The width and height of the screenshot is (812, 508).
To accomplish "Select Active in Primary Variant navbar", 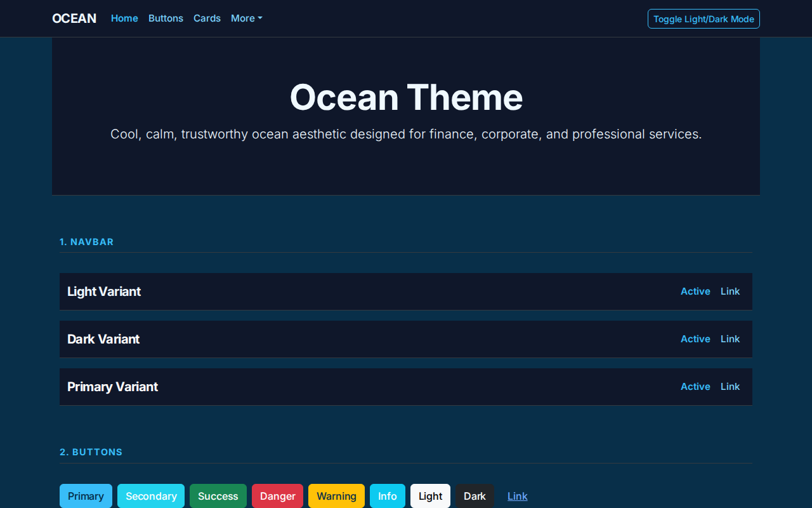I will (x=695, y=387).
